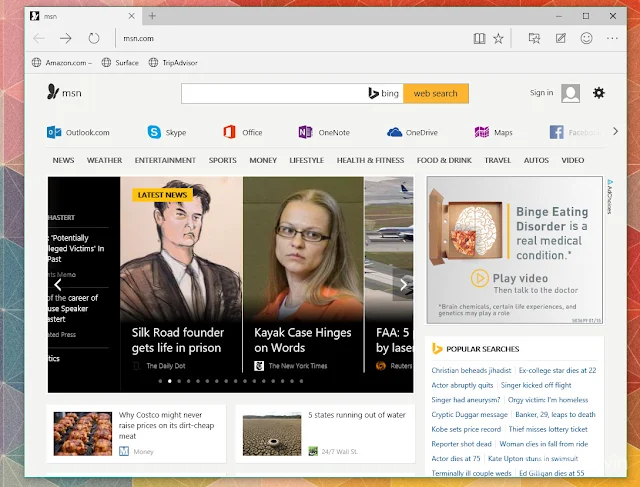
Task: Close the msn tab
Action: coord(131,16)
